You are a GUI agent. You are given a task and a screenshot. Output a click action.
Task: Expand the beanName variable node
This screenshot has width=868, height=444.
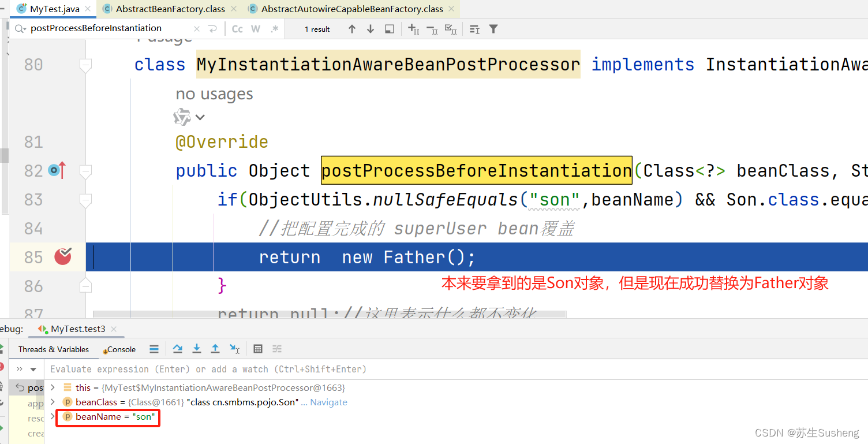(x=53, y=416)
